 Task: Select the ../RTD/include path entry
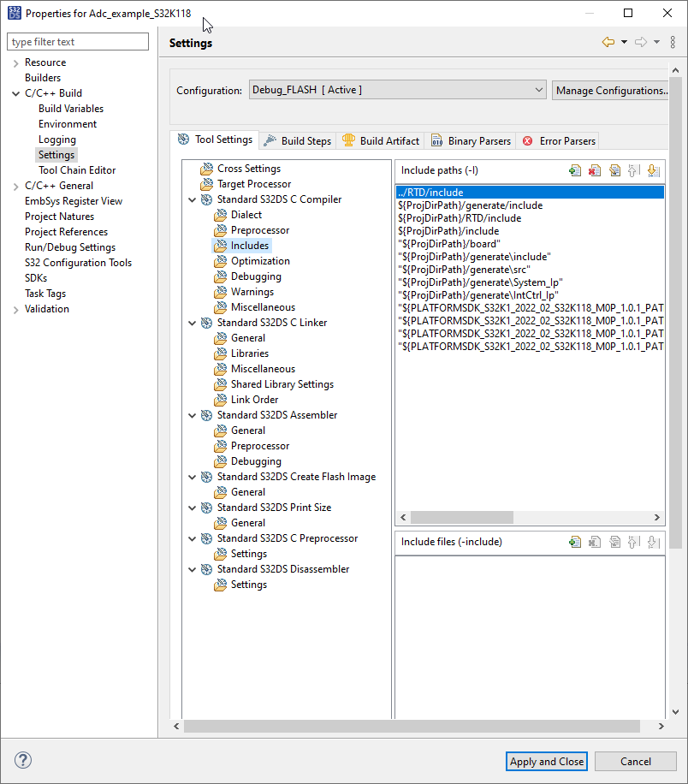[530, 193]
